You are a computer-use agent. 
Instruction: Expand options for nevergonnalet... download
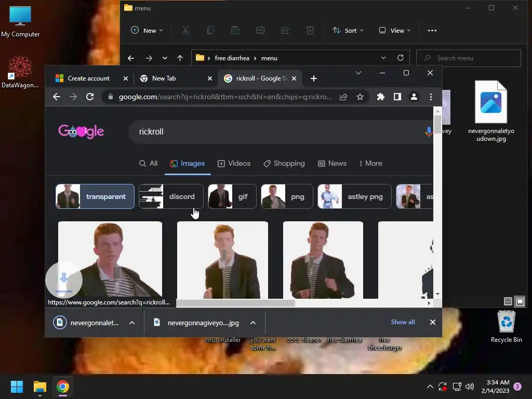[x=132, y=323]
